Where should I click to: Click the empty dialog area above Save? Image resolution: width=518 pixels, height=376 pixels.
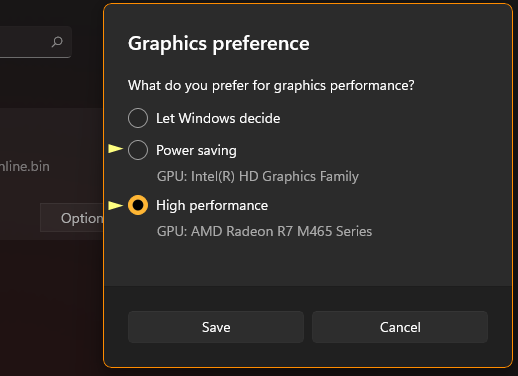pyautogui.click(x=308, y=263)
